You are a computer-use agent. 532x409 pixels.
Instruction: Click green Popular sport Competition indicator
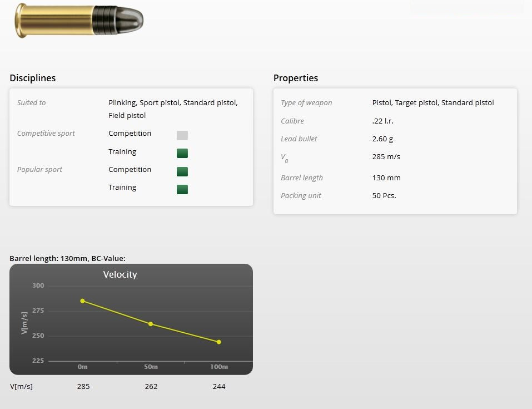pos(182,171)
